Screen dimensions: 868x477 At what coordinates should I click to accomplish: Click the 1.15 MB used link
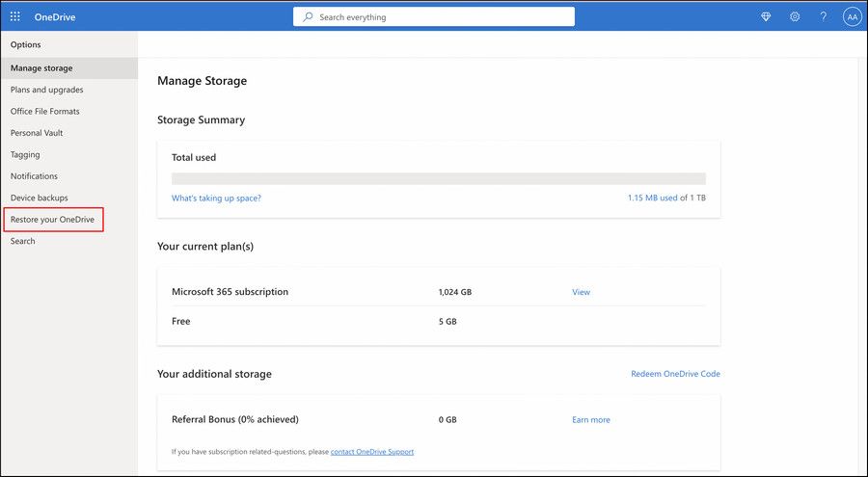click(652, 198)
